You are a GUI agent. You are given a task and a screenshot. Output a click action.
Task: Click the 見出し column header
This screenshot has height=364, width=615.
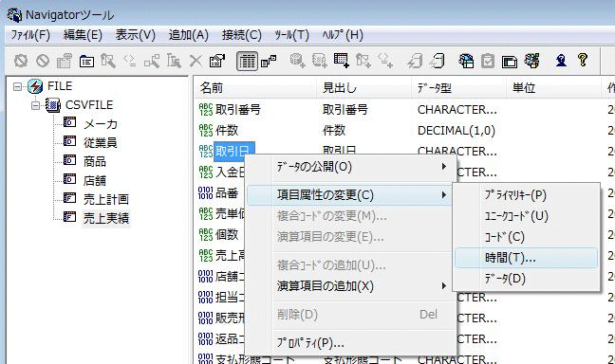tap(363, 88)
